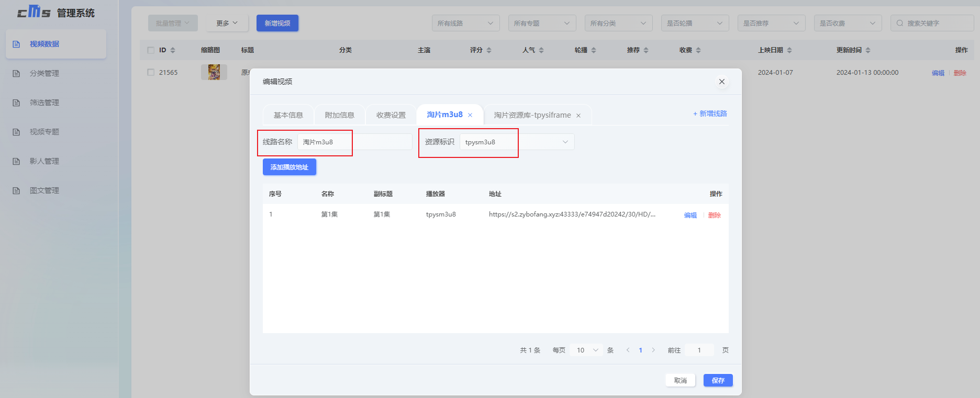Click the 视频数据 sidebar icon

click(16, 44)
